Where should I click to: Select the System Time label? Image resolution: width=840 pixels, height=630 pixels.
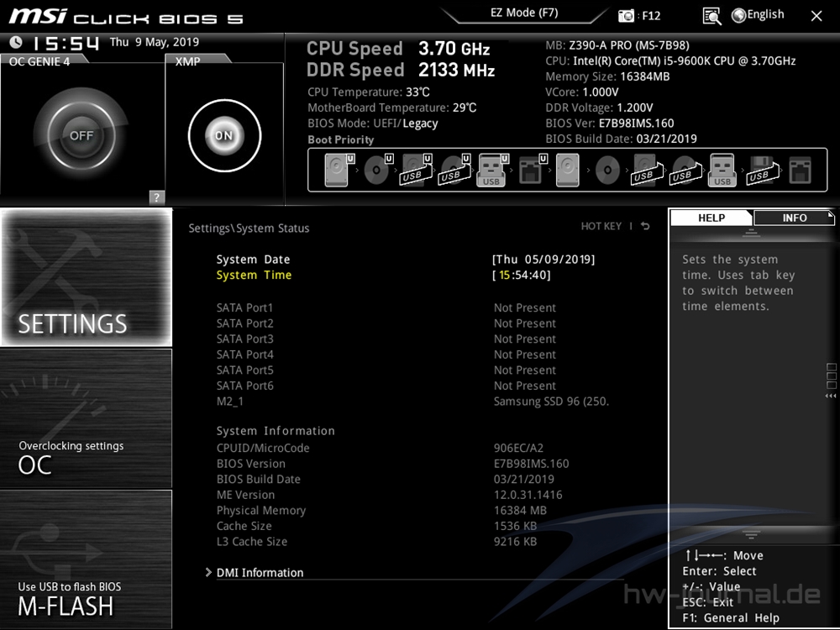[x=254, y=275]
